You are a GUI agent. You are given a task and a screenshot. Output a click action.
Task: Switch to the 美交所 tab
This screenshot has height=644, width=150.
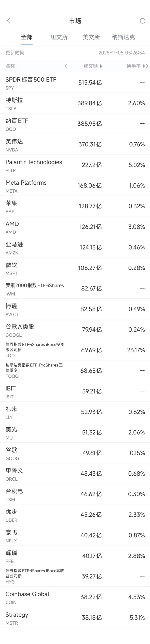click(x=91, y=37)
